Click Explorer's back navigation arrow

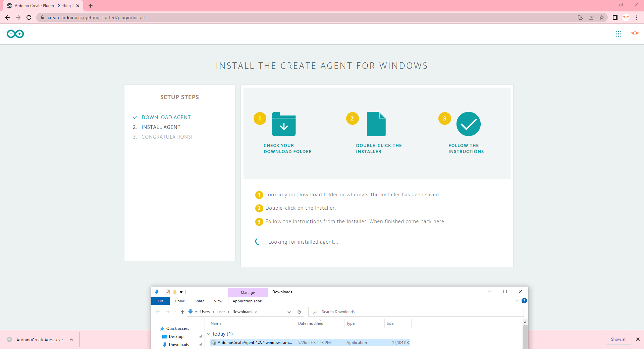158,312
